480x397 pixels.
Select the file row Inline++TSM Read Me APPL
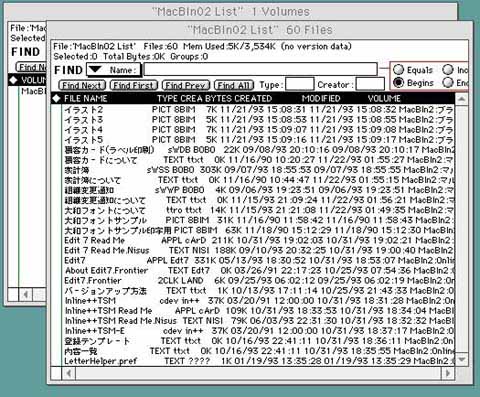(x=259, y=310)
